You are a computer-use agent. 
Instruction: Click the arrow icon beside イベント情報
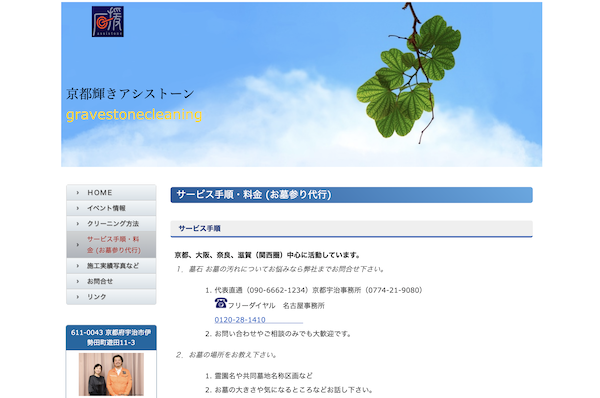tap(78, 208)
